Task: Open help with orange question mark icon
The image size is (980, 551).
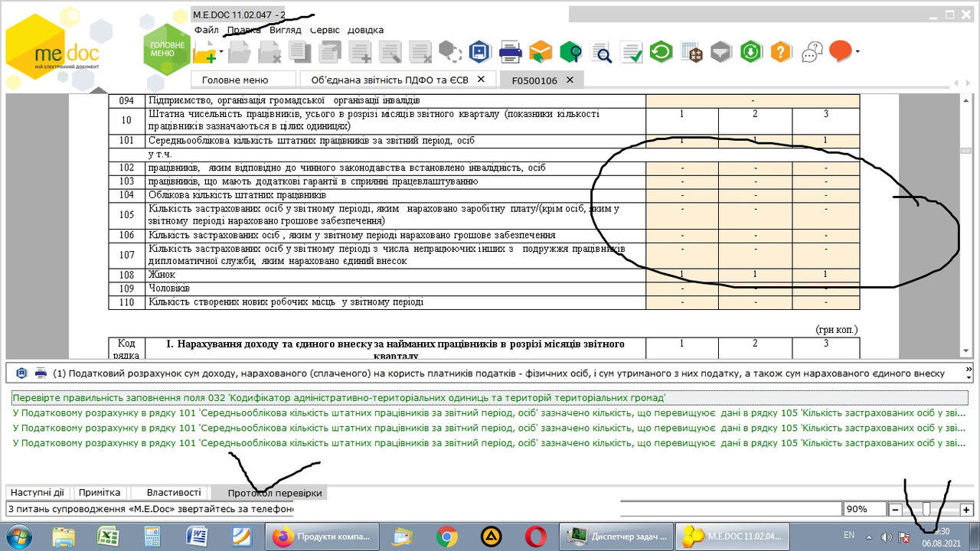Action: [780, 52]
